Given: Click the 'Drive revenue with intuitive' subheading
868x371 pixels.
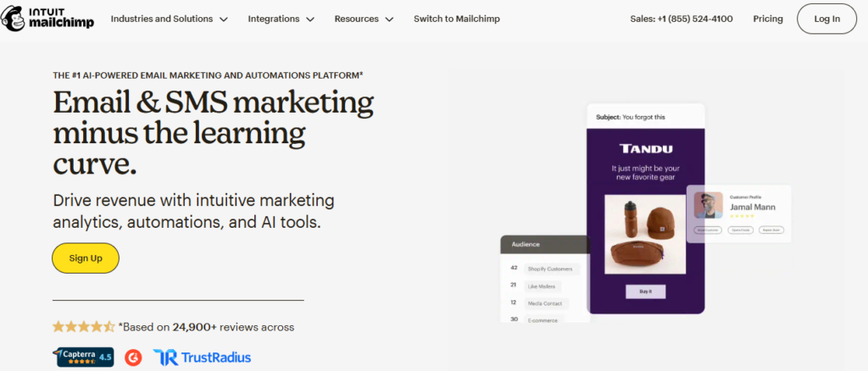Looking at the screenshot, I should [194, 211].
